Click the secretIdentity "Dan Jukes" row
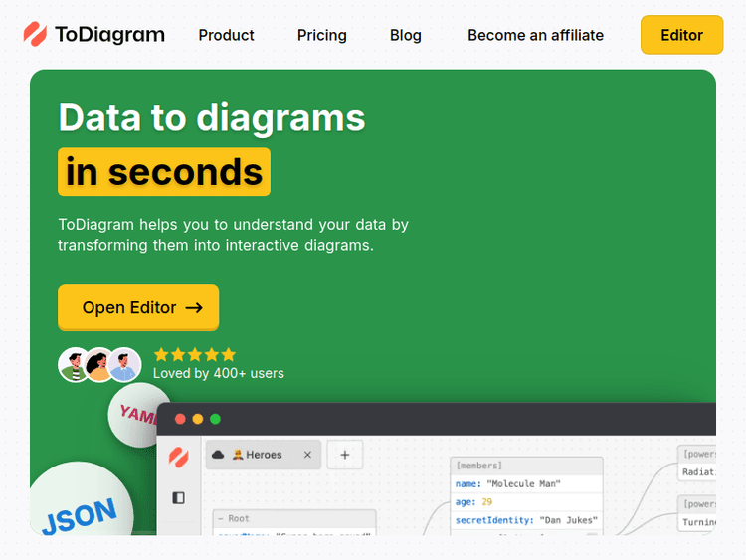 526,520
